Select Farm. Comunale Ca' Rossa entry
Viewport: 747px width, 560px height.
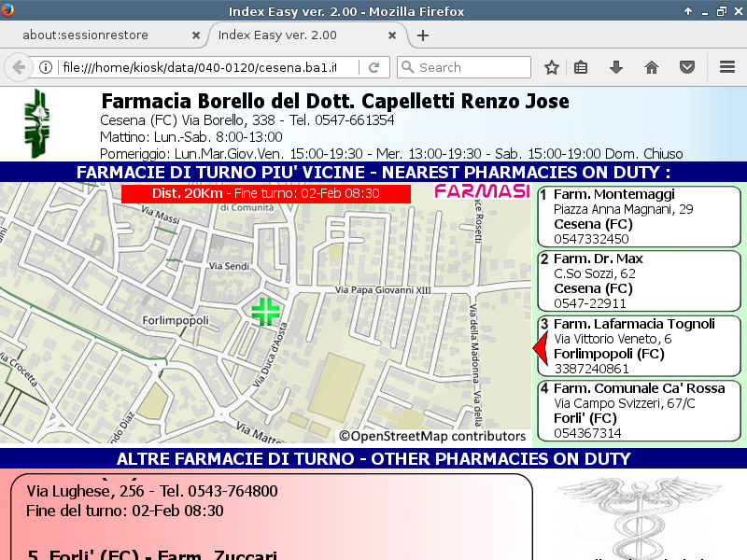click(x=639, y=411)
